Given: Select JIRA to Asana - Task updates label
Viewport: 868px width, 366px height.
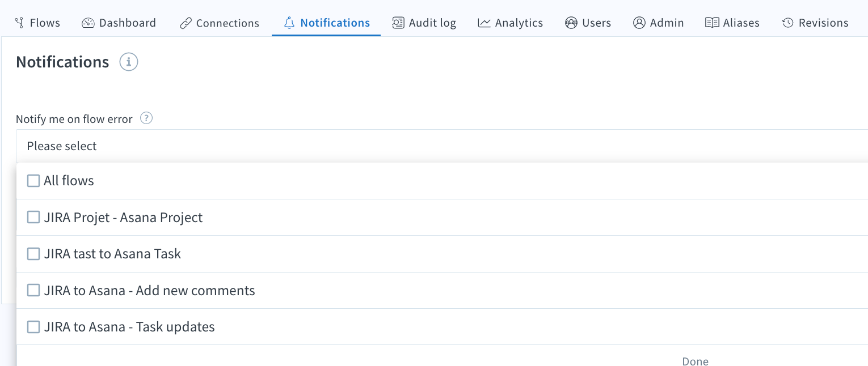Looking at the screenshot, I should click(129, 327).
